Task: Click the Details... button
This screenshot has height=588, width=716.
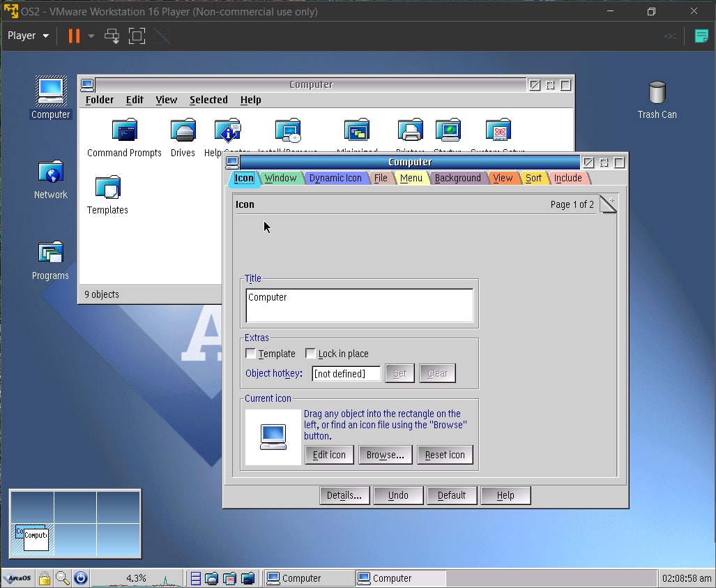Action: 344,495
